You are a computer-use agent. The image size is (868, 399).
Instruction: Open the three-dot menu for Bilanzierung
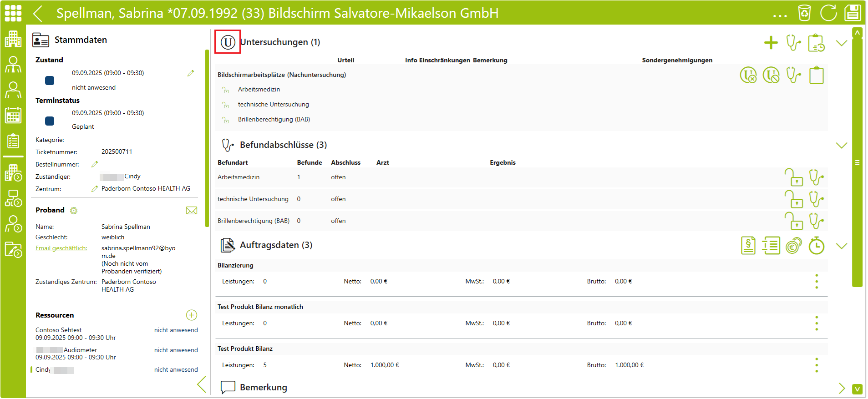(x=817, y=282)
